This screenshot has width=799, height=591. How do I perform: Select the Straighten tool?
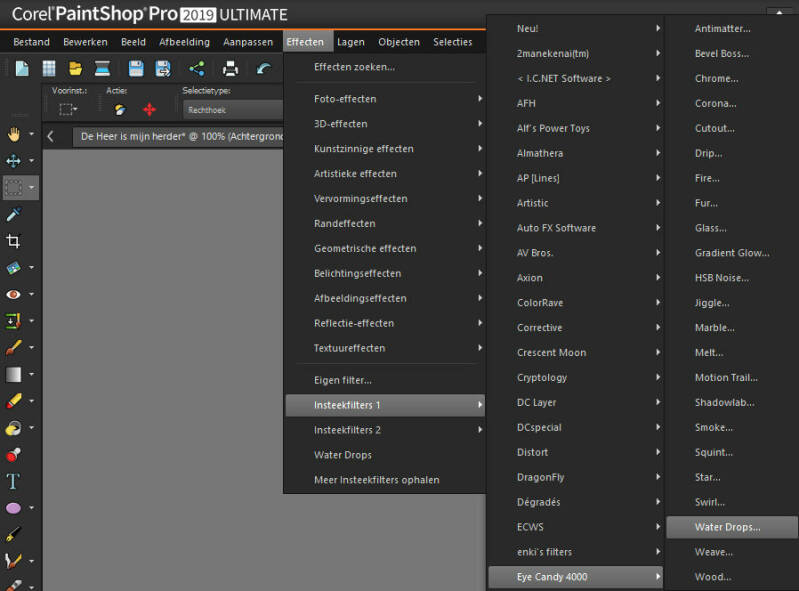coord(13,267)
